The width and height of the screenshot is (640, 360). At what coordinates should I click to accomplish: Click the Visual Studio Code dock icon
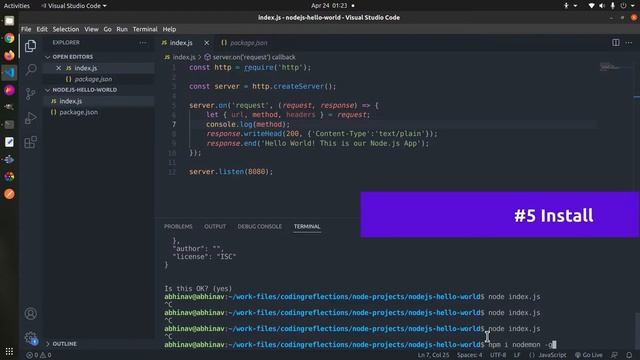pyautogui.click(x=9, y=73)
